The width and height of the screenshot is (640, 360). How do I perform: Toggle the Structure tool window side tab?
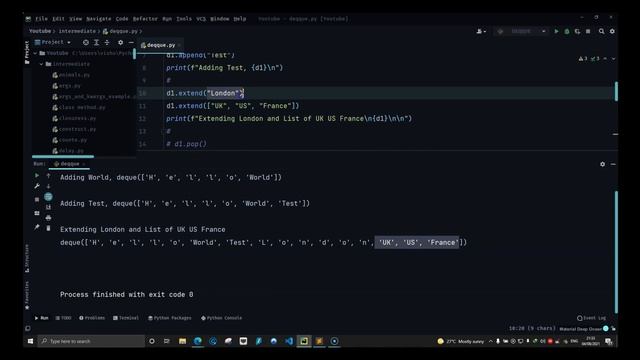point(27,258)
